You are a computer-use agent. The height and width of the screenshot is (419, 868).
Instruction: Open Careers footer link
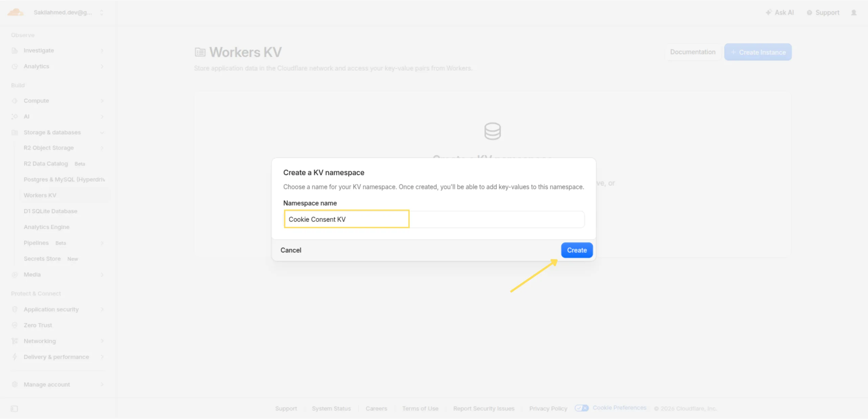(x=376, y=408)
